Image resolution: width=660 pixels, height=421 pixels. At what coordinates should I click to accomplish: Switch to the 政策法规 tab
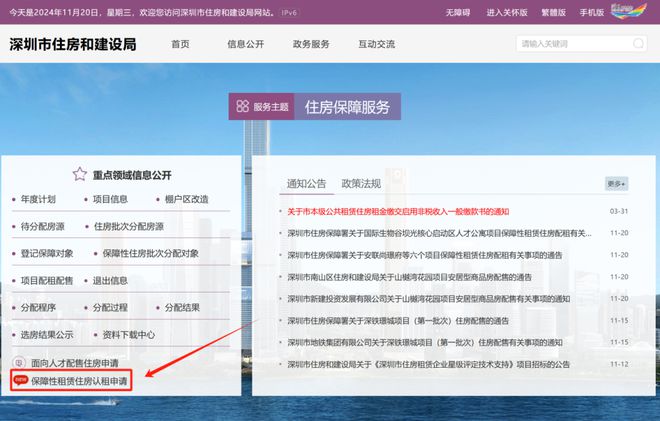tap(361, 184)
